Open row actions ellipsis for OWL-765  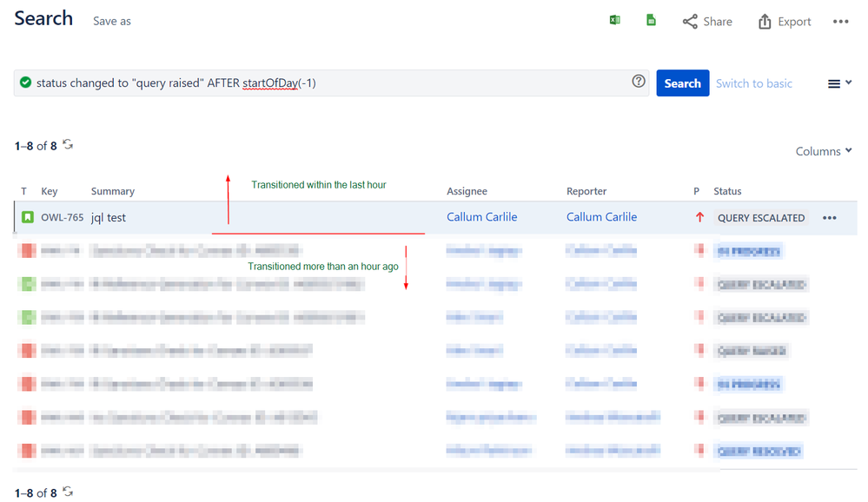829,217
